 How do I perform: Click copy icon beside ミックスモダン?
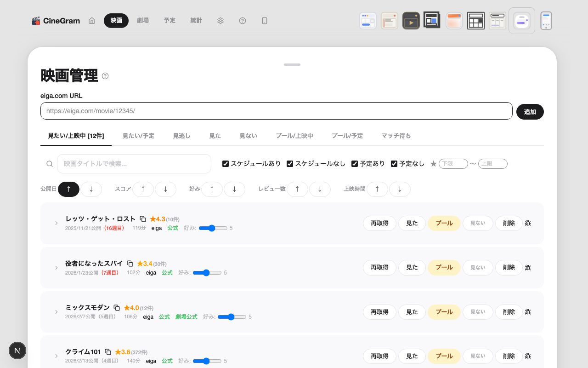coord(117,308)
